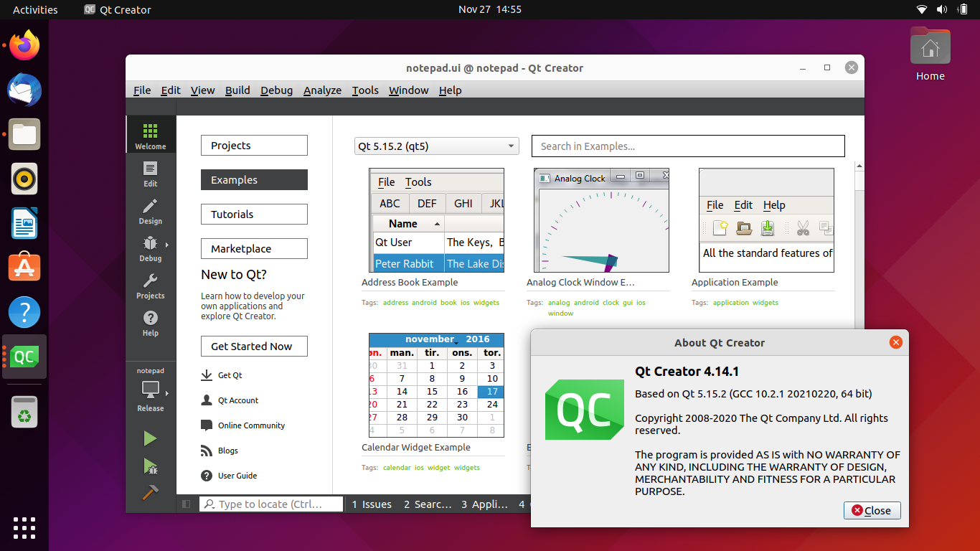
Task: Open Files manager from the dock
Action: point(24,135)
